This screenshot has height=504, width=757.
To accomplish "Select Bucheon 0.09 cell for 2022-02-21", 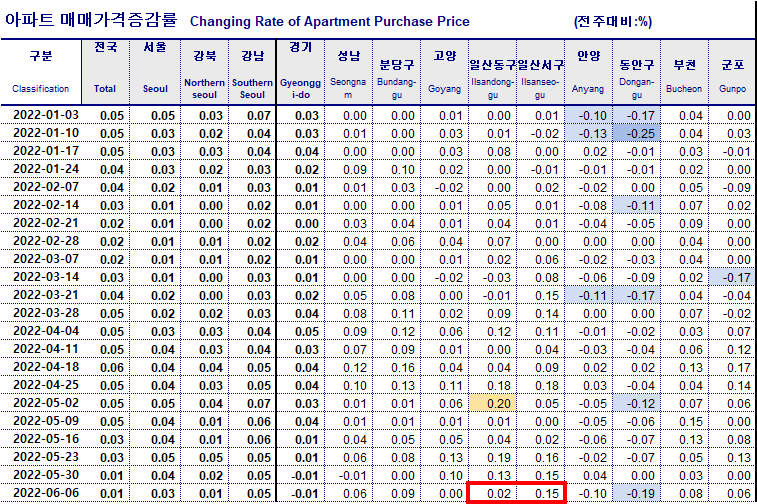I will click(684, 224).
